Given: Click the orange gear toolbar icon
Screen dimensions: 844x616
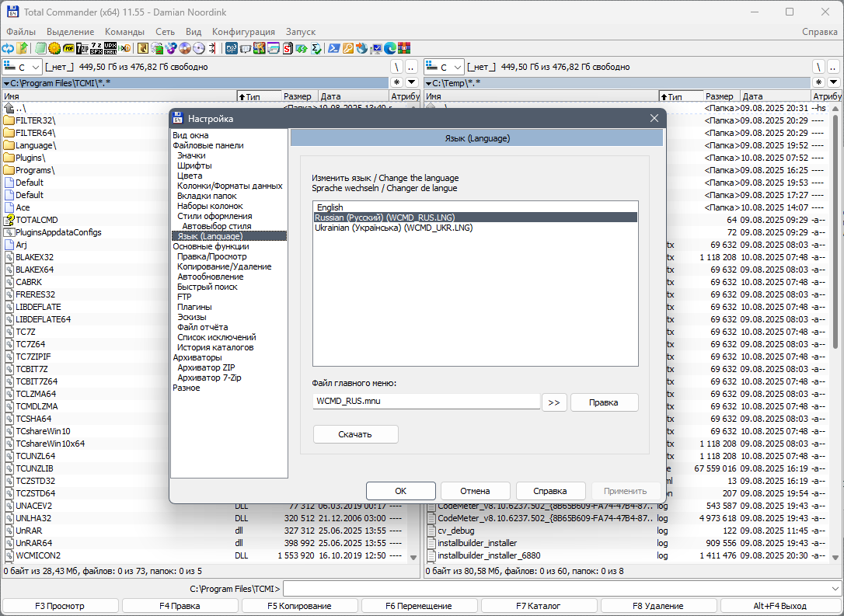Looking at the screenshot, I should click(54, 48).
